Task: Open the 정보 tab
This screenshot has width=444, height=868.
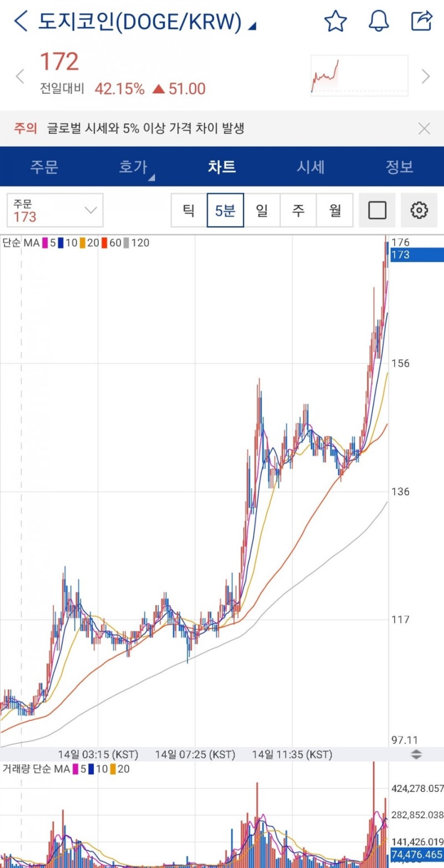Action: (400, 167)
